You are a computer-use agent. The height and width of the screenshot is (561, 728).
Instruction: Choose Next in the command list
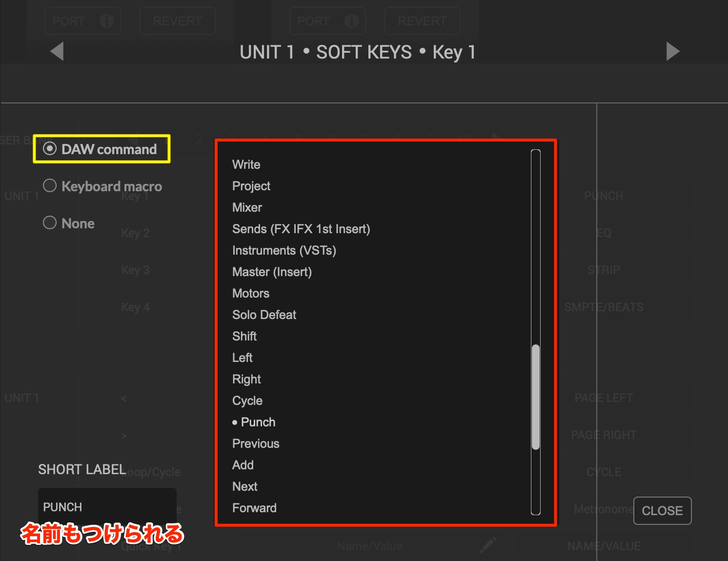[x=244, y=486]
